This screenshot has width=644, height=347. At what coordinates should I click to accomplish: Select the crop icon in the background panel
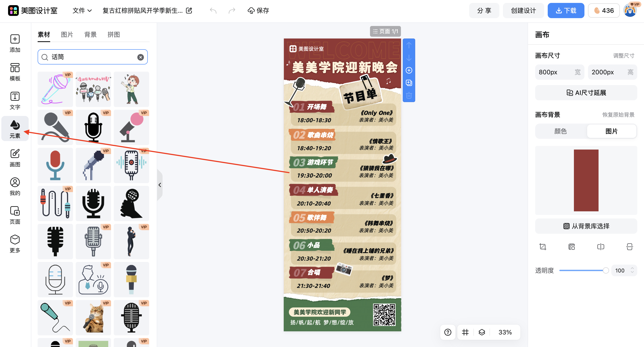tap(543, 247)
